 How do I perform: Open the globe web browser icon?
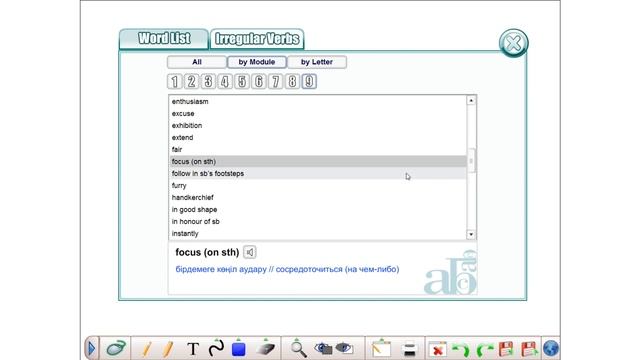[551, 349]
